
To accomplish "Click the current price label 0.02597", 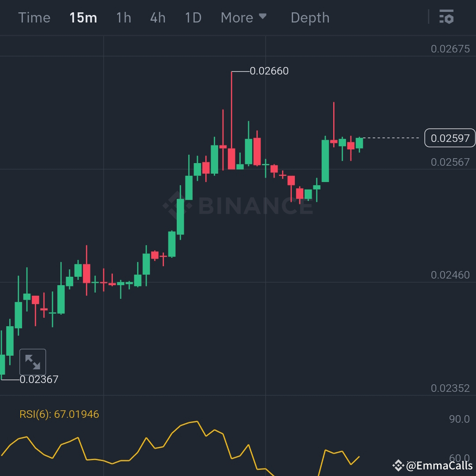I will click(x=450, y=138).
